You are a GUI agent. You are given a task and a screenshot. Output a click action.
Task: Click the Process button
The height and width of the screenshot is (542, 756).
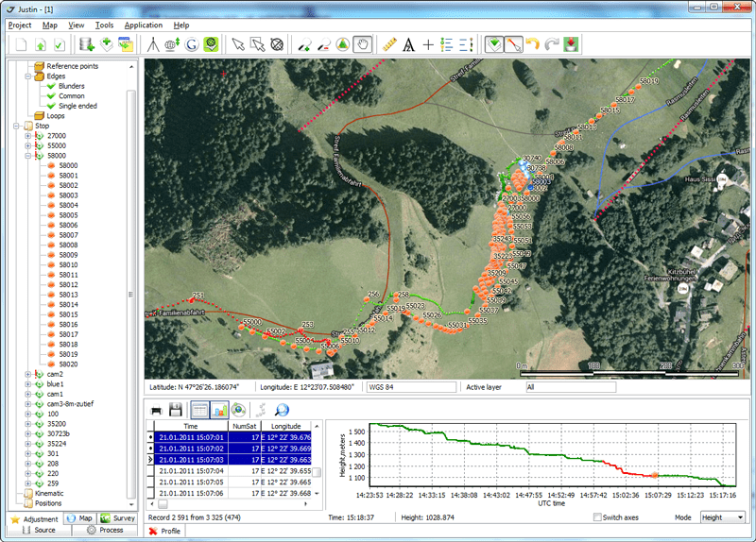point(105,530)
